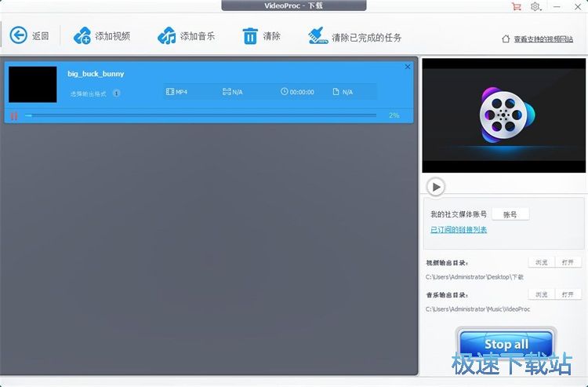The height and width of the screenshot is (387, 588).
Task: Open 查看支持的视频网站 link
Action: click(543, 39)
